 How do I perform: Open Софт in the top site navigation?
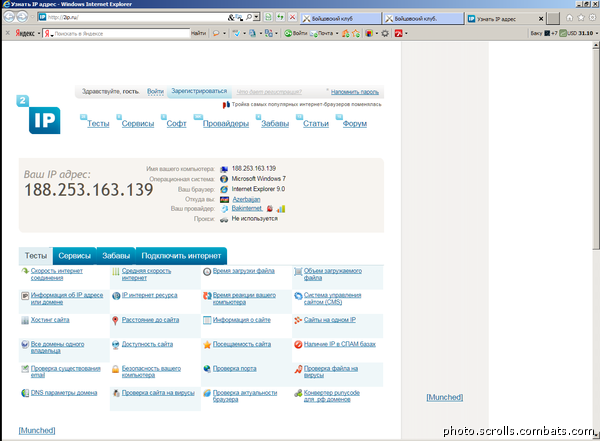tap(176, 124)
